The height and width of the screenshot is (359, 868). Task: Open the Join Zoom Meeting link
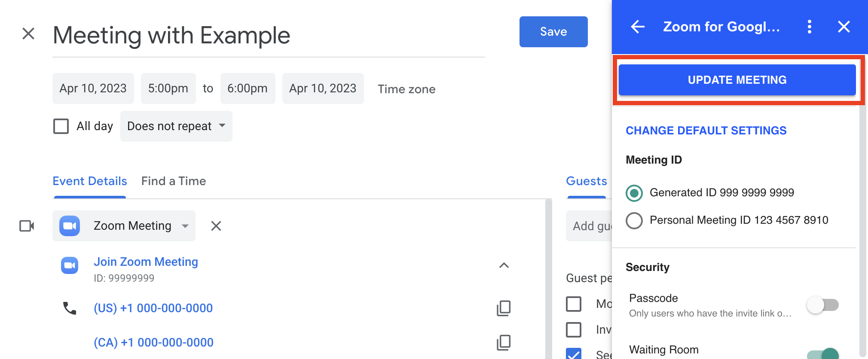146,262
